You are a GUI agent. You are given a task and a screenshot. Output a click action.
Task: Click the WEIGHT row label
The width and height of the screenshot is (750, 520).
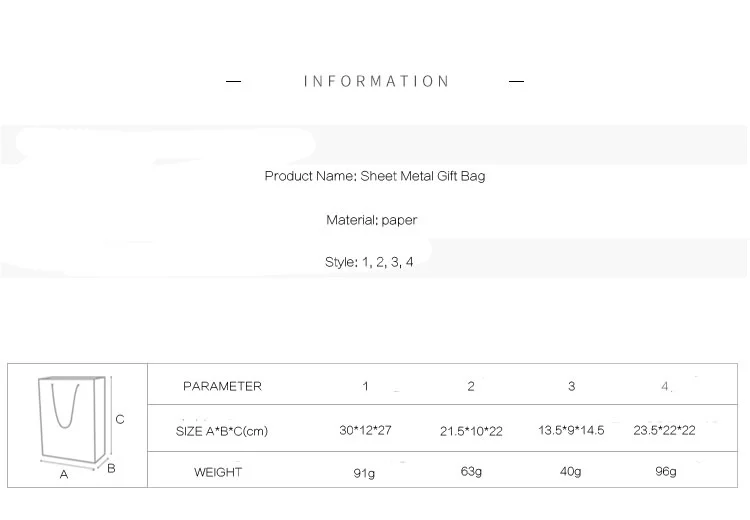tap(218, 472)
